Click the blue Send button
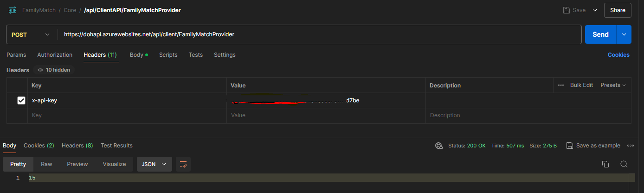This screenshot has height=193, width=644. (x=600, y=34)
